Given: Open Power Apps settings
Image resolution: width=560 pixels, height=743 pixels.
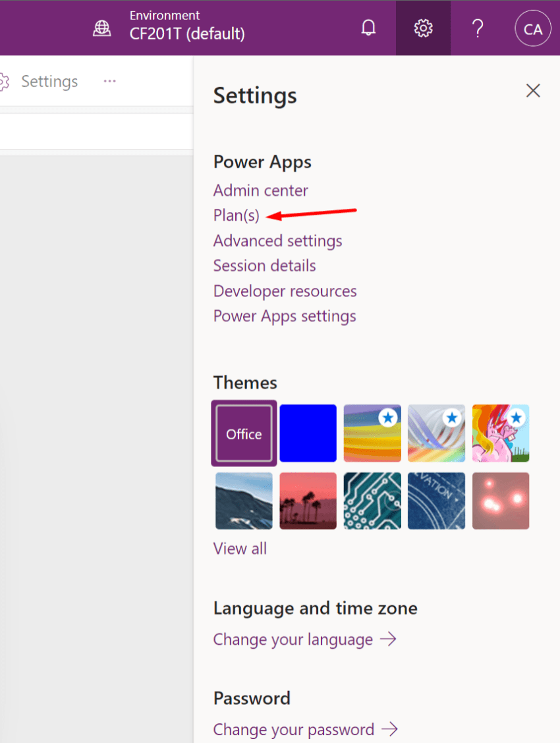Looking at the screenshot, I should pyautogui.click(x=285, y=316).
